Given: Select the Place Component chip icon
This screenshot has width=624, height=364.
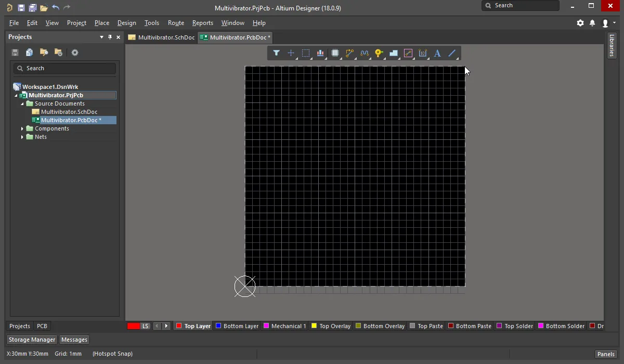Looking at the screenshot, I should pos(335,53).
